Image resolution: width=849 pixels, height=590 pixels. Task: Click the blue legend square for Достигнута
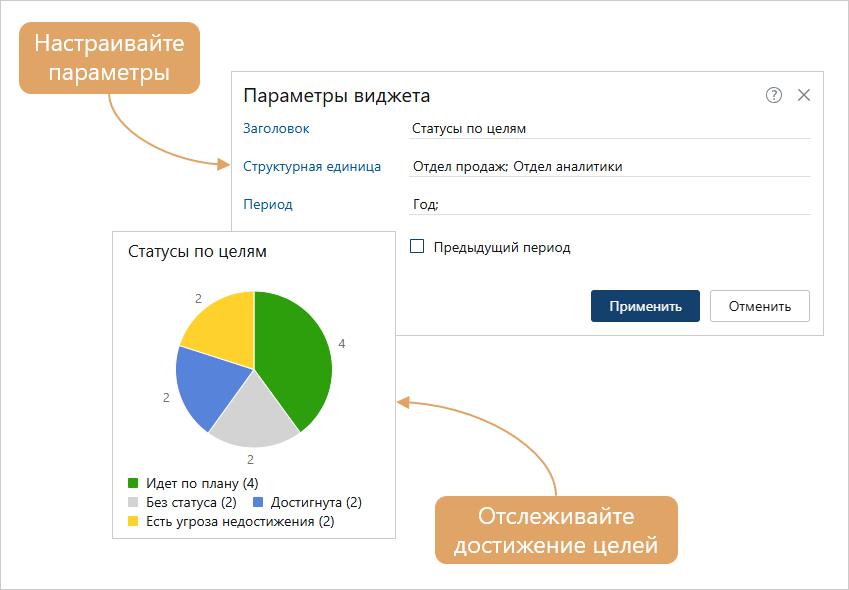click(256, 503)
